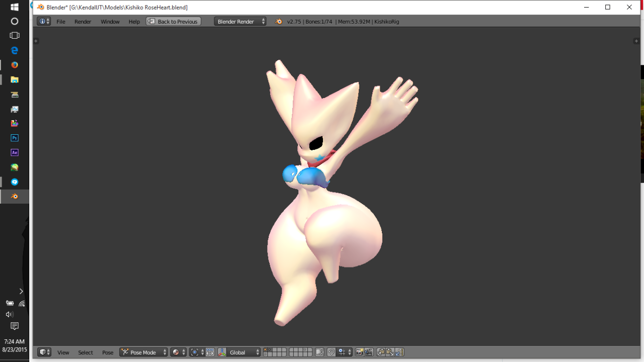Click the Bones:1/74 stats text
This screenshot has width=644, height=362.
pos(318,22)
